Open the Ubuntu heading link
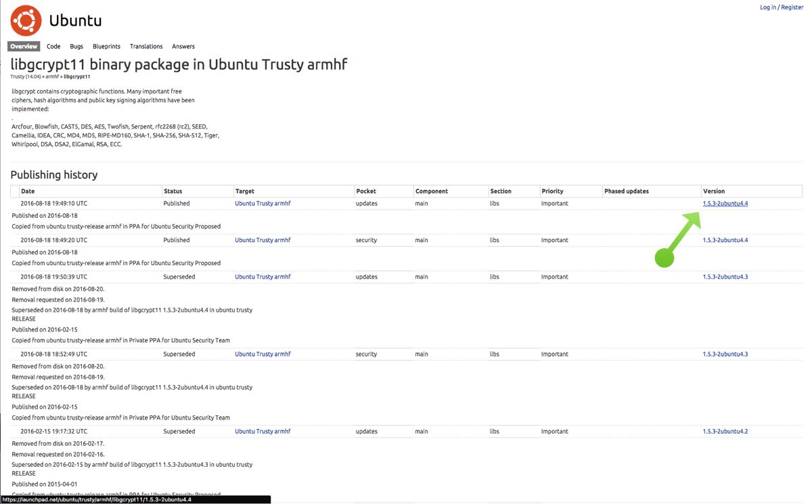 tap(75, 20)
